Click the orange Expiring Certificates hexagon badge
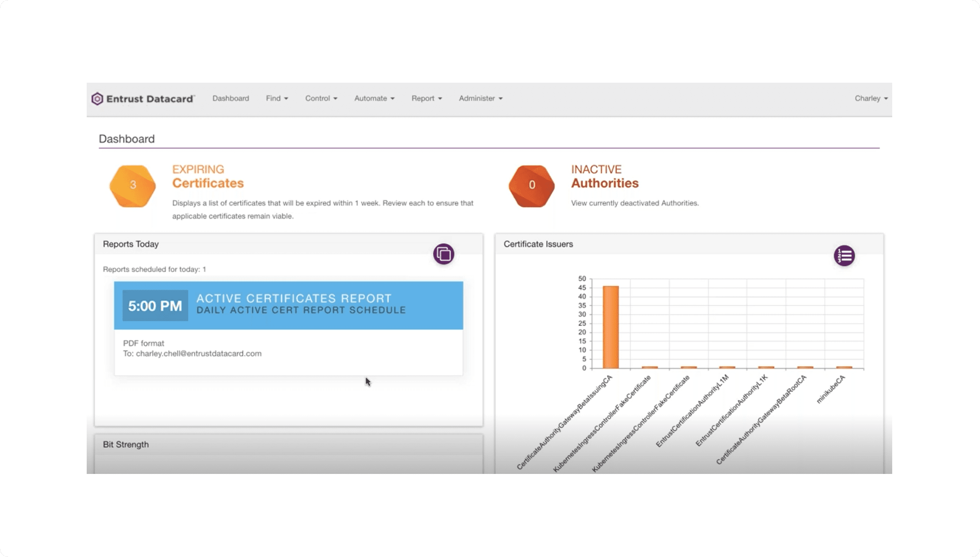The height and width of the screenshot is (557, 980). (133, 186)
